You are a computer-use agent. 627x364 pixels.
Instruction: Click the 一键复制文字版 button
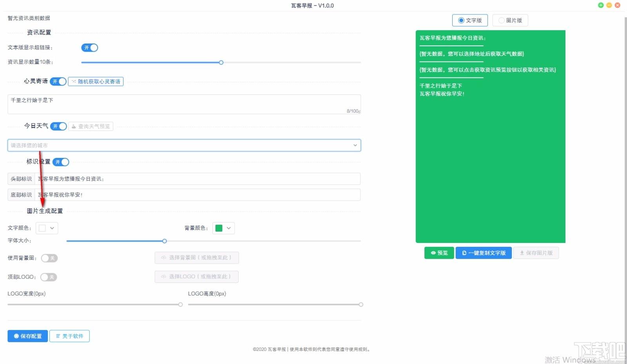click(484, 253)
